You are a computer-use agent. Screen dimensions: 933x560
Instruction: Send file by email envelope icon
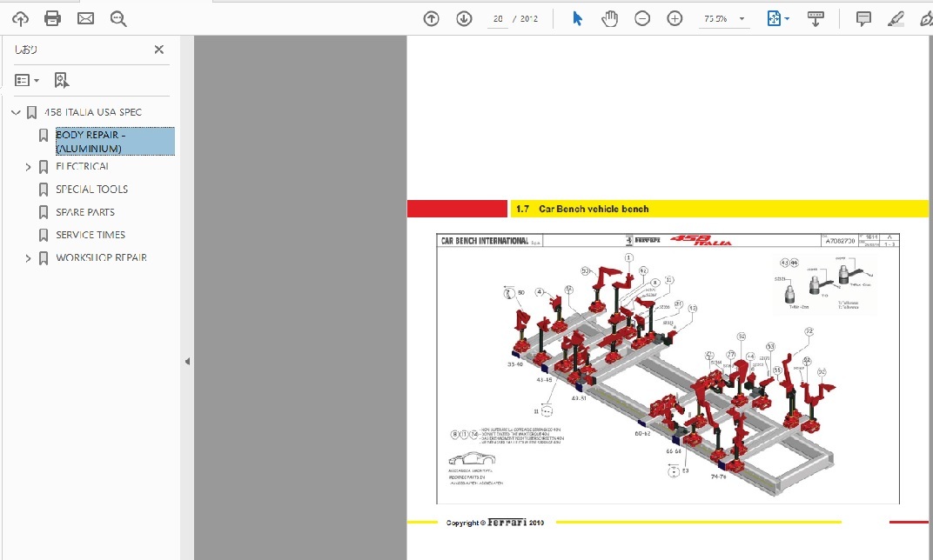[85, 18]
